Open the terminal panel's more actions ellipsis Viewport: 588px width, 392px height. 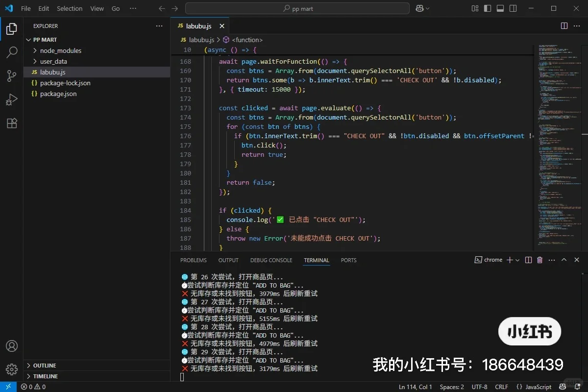(x=552, y=260)
